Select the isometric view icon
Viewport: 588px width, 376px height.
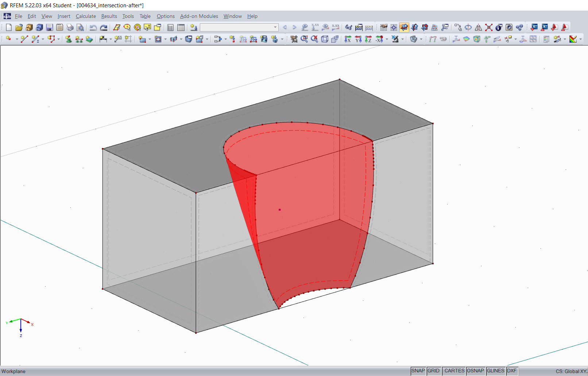click(324, 39)
